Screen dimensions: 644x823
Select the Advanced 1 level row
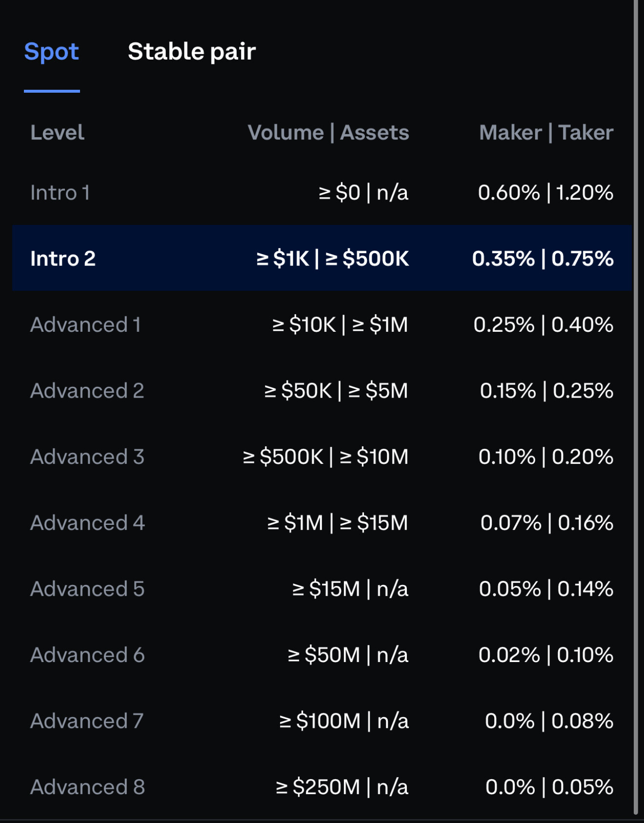coord(85,325)
